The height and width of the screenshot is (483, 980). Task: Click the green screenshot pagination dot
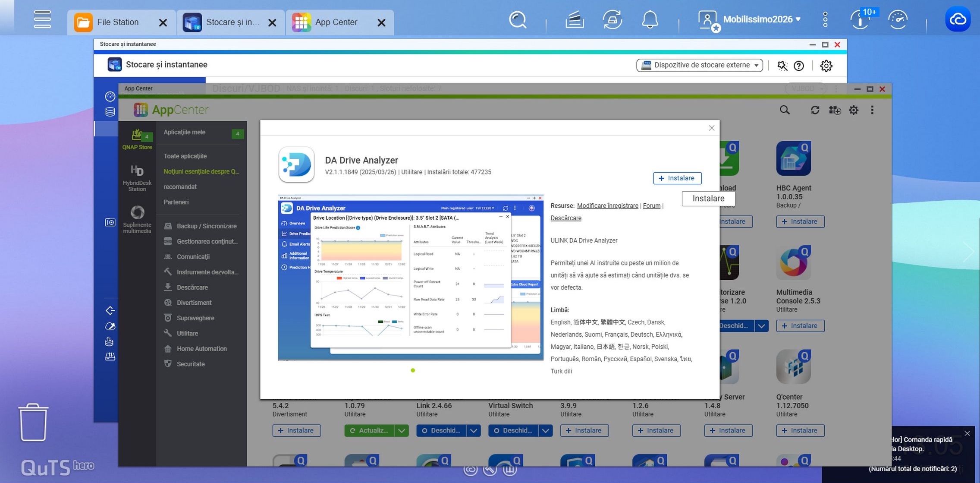(x=413, y=370)
